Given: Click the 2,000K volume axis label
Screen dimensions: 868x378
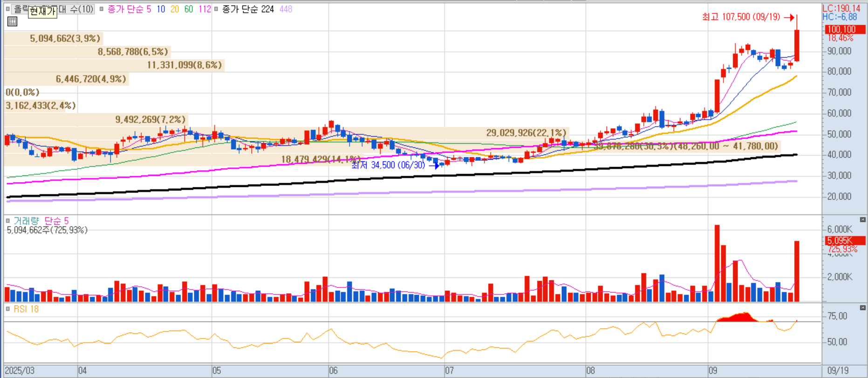Looking at the screenshot, I should click(840, 277).
